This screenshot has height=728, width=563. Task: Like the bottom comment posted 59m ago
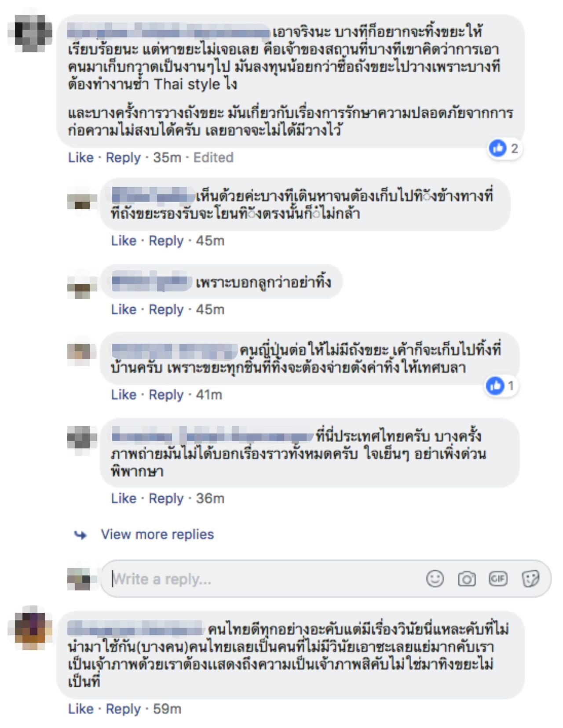click(x=81, y=709)
